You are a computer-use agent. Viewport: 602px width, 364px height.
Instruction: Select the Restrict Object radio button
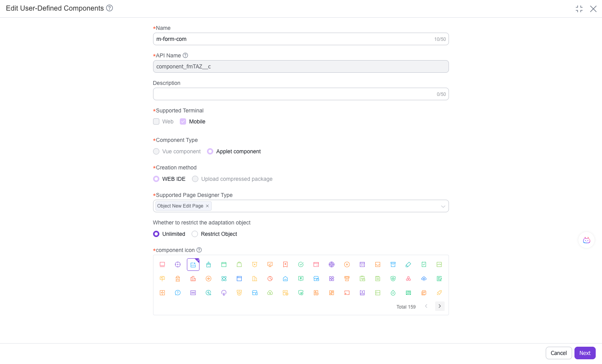[195, 234]
